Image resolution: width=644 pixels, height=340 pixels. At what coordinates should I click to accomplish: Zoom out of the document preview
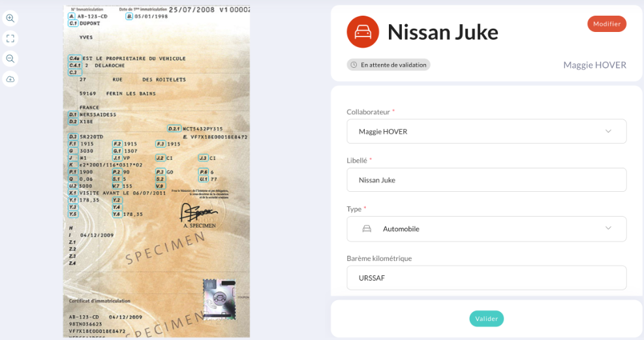pos(10,58)
